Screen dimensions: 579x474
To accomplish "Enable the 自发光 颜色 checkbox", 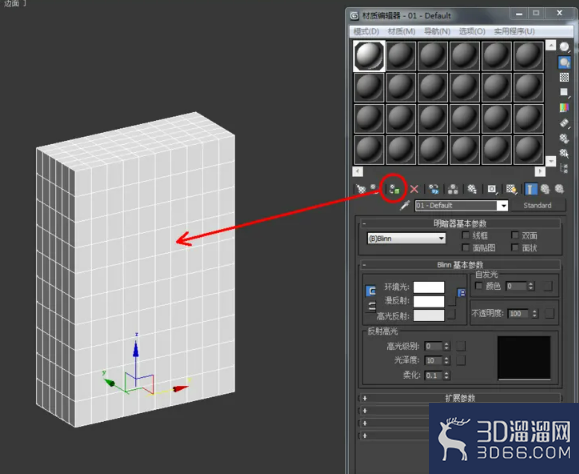I will click(479, 286).
